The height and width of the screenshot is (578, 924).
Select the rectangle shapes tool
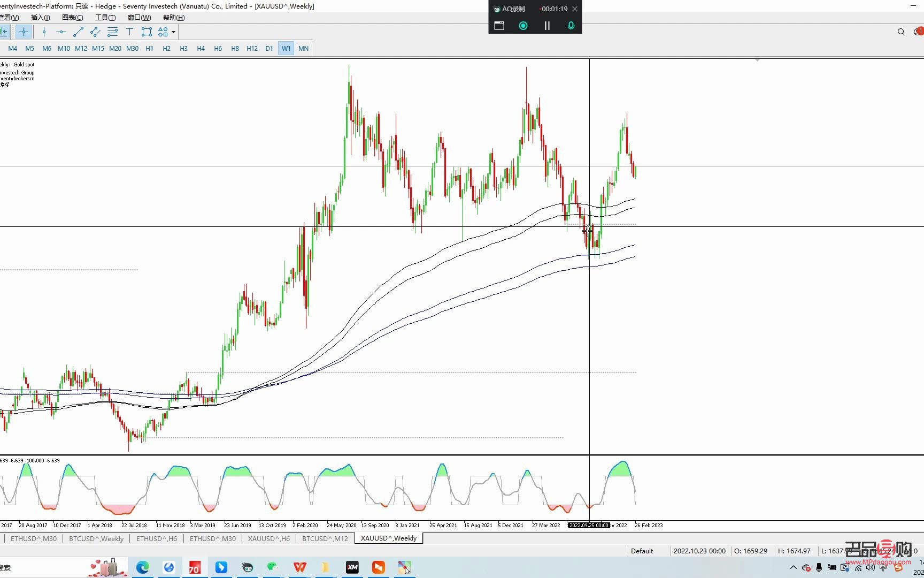click(147, 32)
